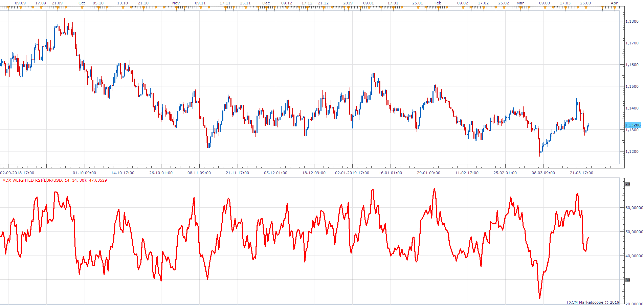Click the 09.12 date on the top axis
The width and height of the screenshot is (644, 305).
point(287,3)
